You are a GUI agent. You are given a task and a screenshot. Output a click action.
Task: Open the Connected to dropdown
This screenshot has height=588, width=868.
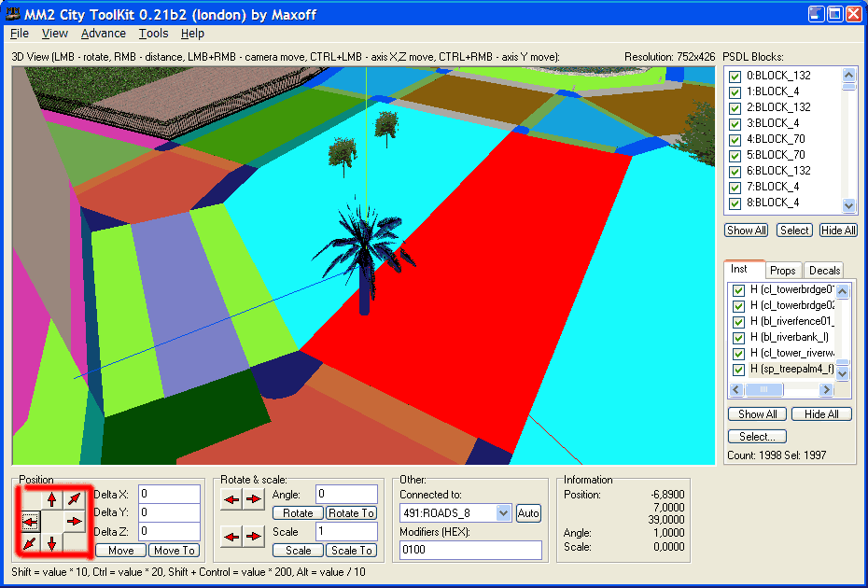click(504, 512)
